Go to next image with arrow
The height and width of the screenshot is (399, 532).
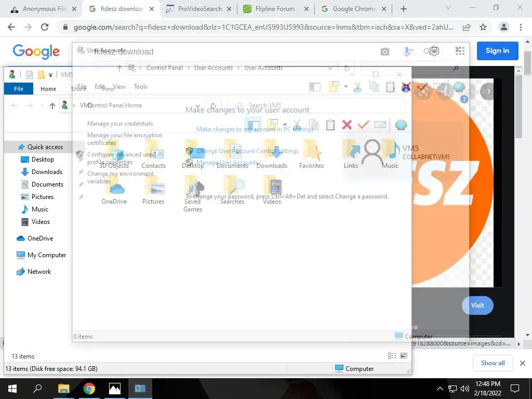coord(488,91)
